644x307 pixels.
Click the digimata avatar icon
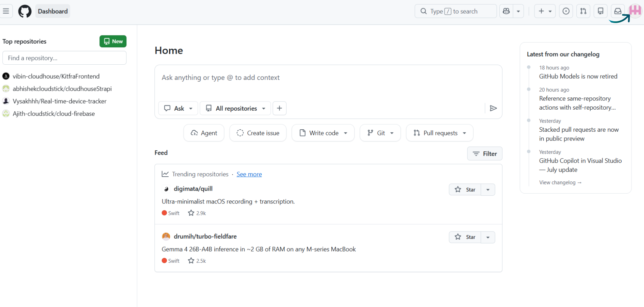[166, 189]
